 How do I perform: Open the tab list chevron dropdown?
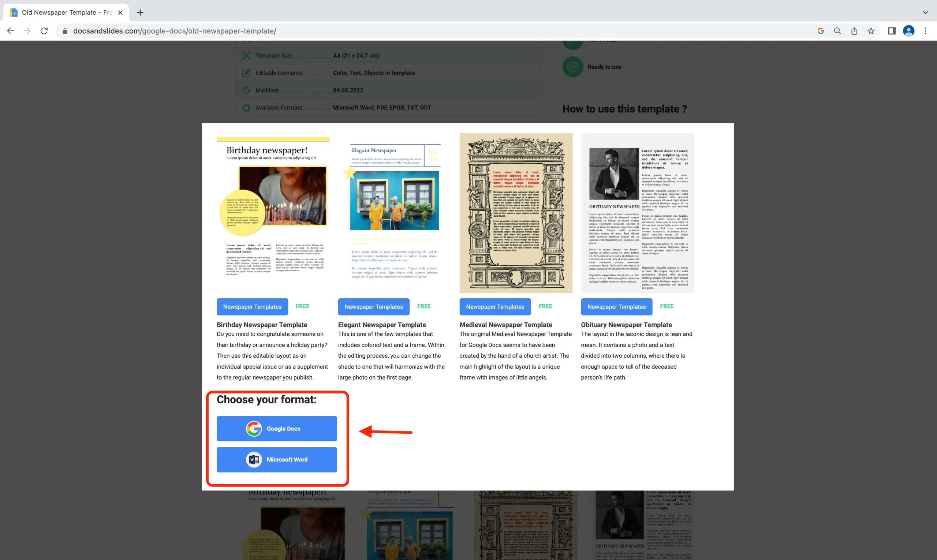click(925, 12)
